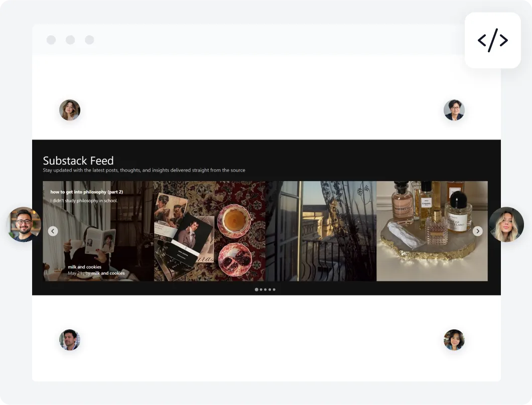Viewport: 532px width, 405px height.
Task: Click the rightmost browser window dot
Action: [x=89, y=40]
